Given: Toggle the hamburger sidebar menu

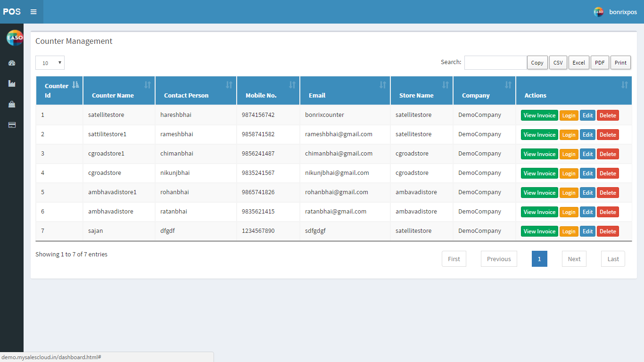Looking at the screenshot, I should 33,12.
